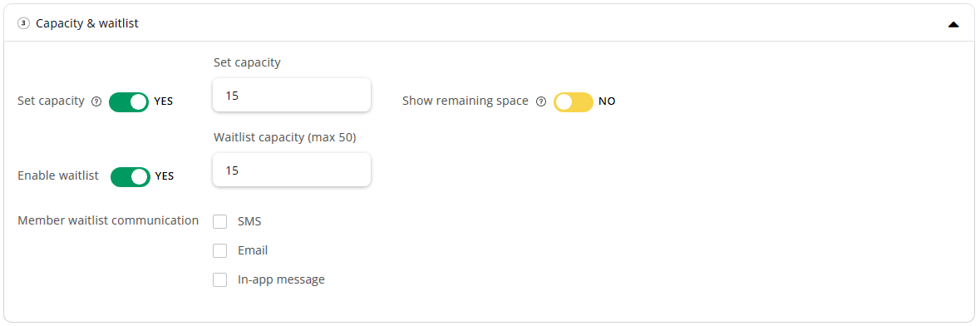Collapse the Capacity & waitlist section arrow
This screenshot has height=326, width=980.
tap(953, 24)
